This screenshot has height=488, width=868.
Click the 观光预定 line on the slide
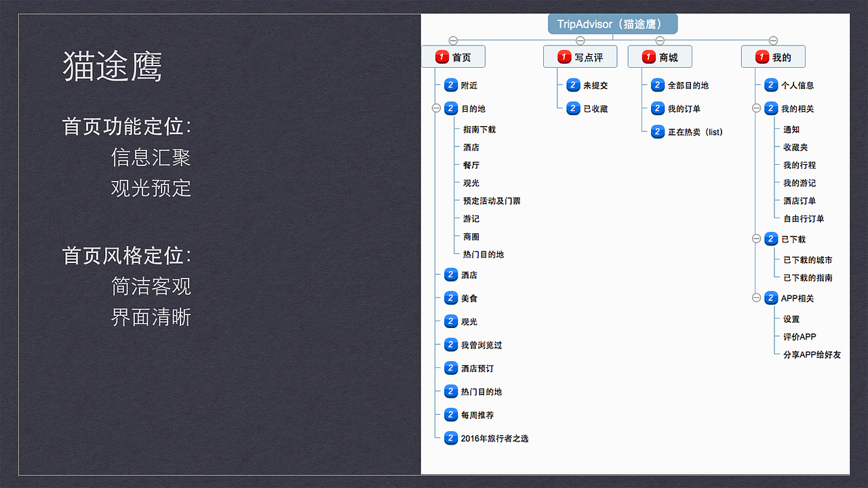(x=151, y=188)
